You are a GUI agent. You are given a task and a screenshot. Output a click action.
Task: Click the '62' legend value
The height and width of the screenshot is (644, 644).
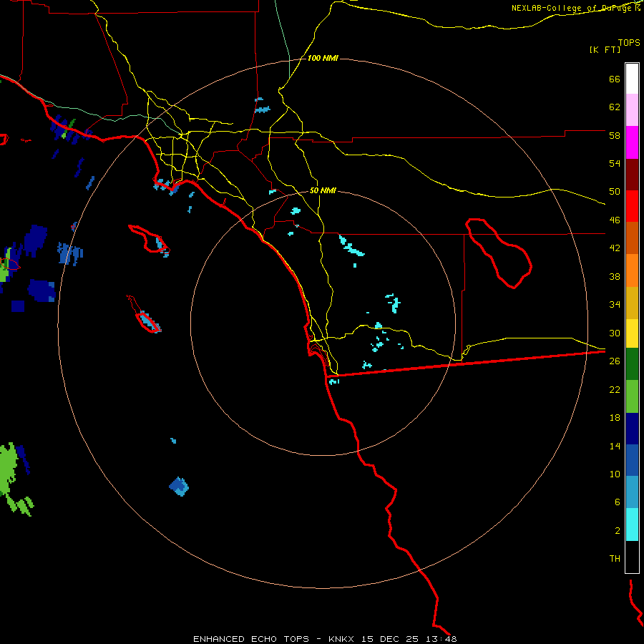pyautogui.click(x=615, y=107)
